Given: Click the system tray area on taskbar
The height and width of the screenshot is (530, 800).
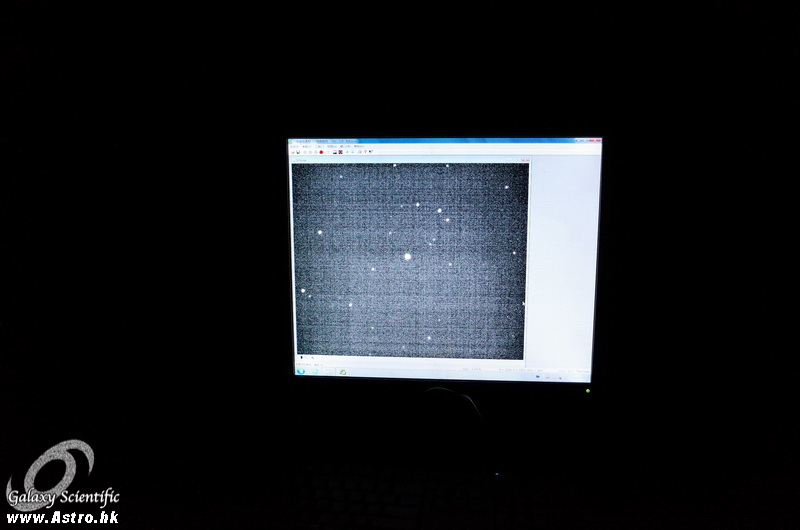Looking at the screenshot, I should pyautogui.click(x=560, y=375).
